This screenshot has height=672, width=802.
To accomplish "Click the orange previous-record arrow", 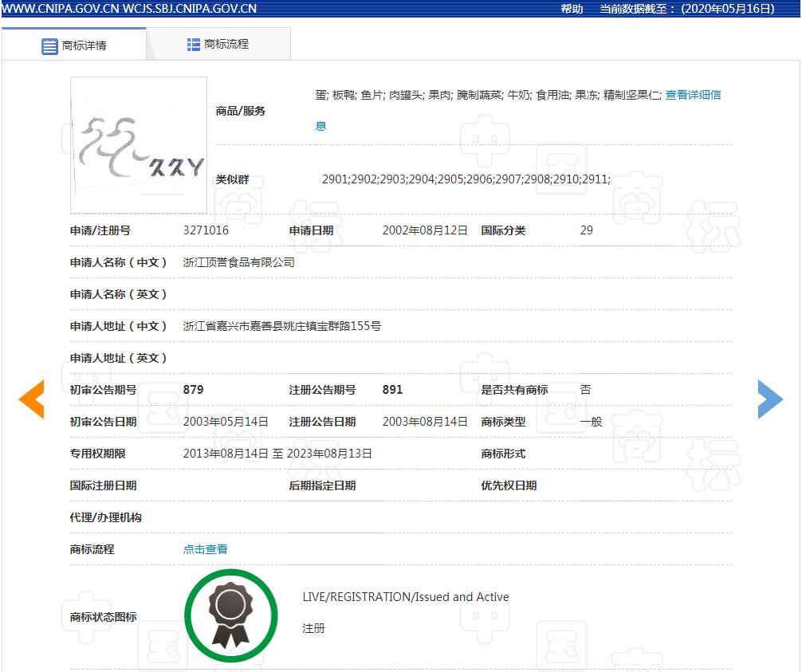I will (x=31, y=399).
